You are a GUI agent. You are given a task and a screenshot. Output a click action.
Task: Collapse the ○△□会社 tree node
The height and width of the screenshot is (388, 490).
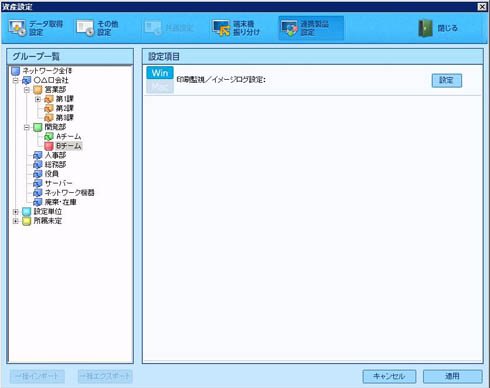[15, 80]
